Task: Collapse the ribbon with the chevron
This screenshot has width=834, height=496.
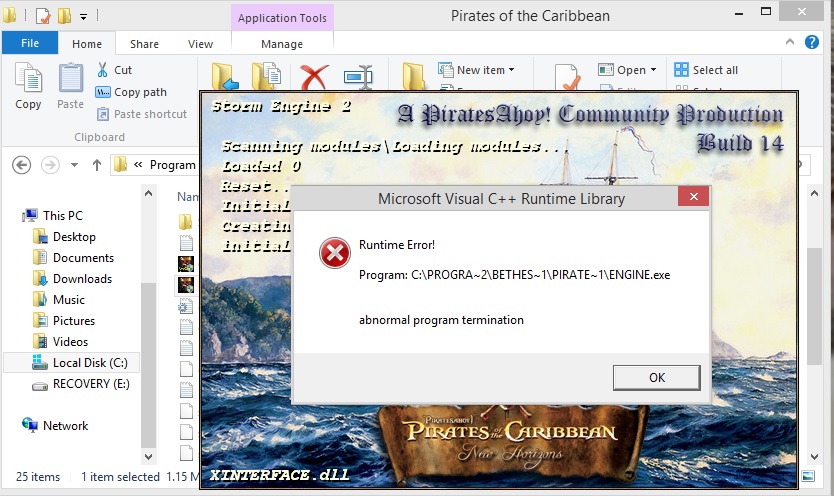Action: point(790,42)
